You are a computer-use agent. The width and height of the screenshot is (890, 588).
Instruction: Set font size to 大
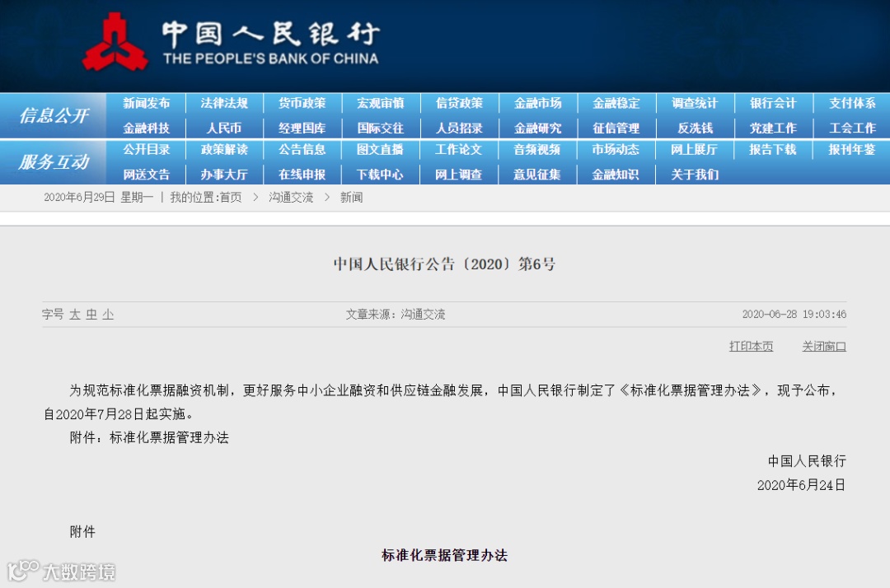pyautogui.click(x=75, y=314)
